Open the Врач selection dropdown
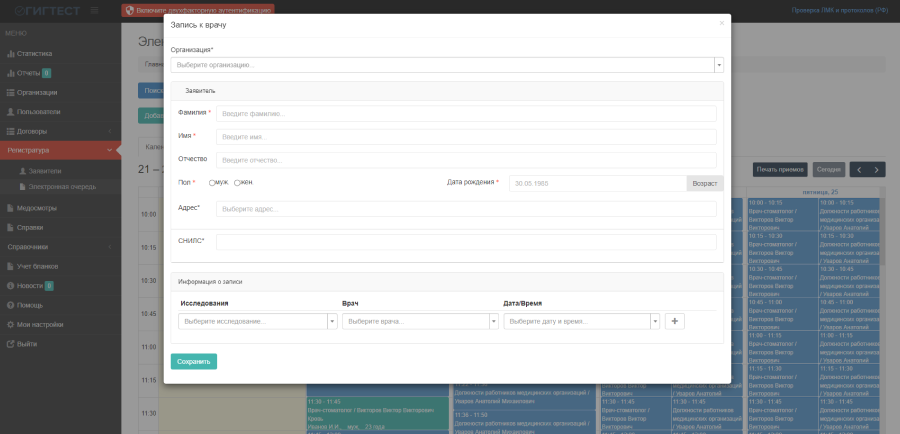The width and height of the screenshot is (900, 434). [420, 321]
